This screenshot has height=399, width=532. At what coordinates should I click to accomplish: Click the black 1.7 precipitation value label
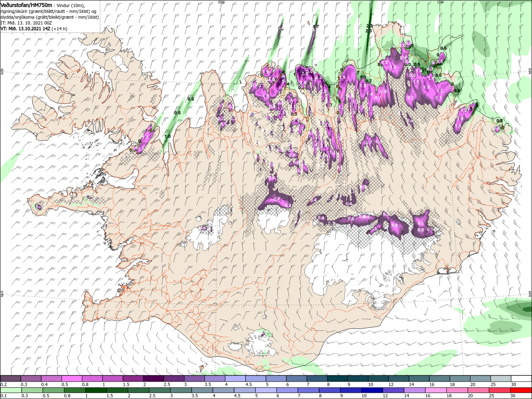tap(316, 27)
